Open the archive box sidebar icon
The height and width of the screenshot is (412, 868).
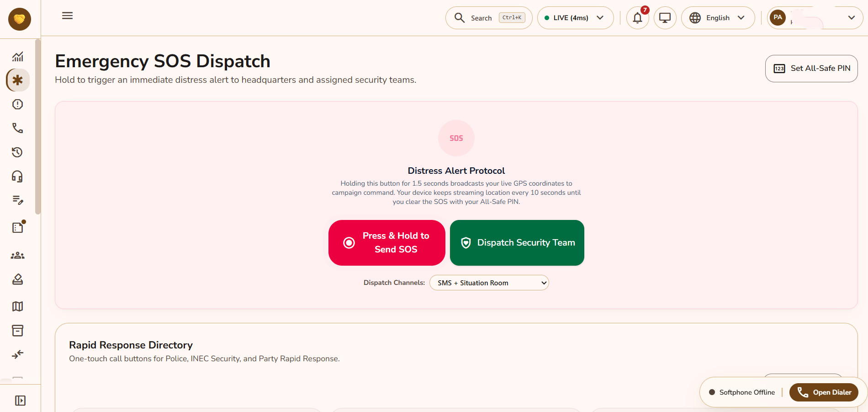point(18,331)
